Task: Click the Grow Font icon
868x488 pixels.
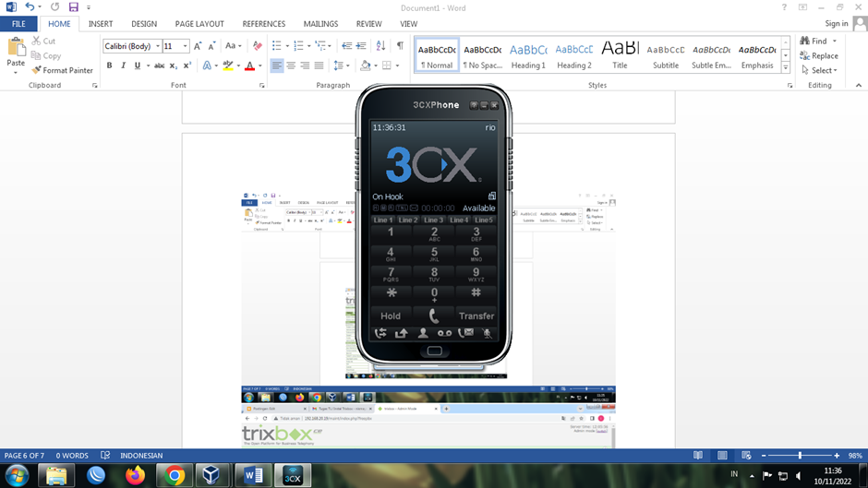Action: coord(198,46)
